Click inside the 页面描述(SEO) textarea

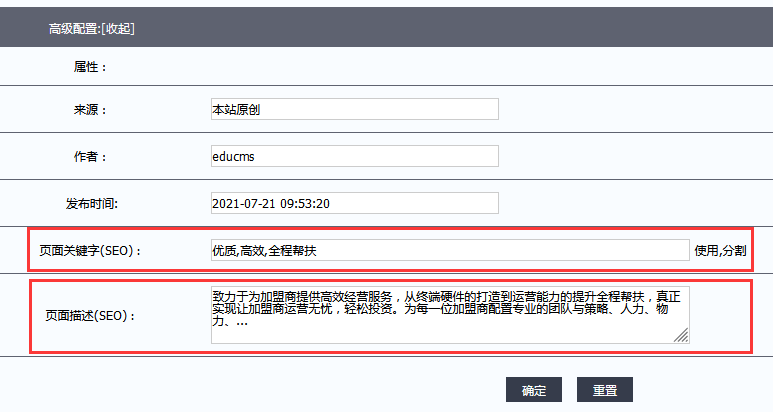tap(449, 315)
